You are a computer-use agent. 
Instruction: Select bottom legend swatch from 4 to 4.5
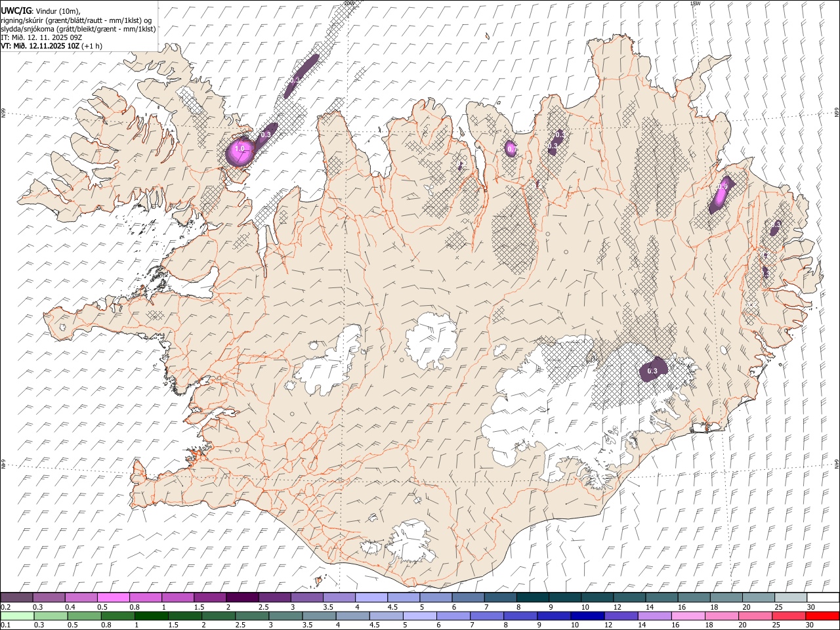[x=353, y=616]
